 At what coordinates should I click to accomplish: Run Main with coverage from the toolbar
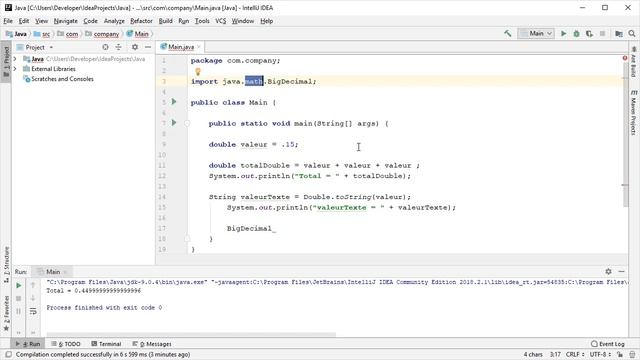(589, 33)
